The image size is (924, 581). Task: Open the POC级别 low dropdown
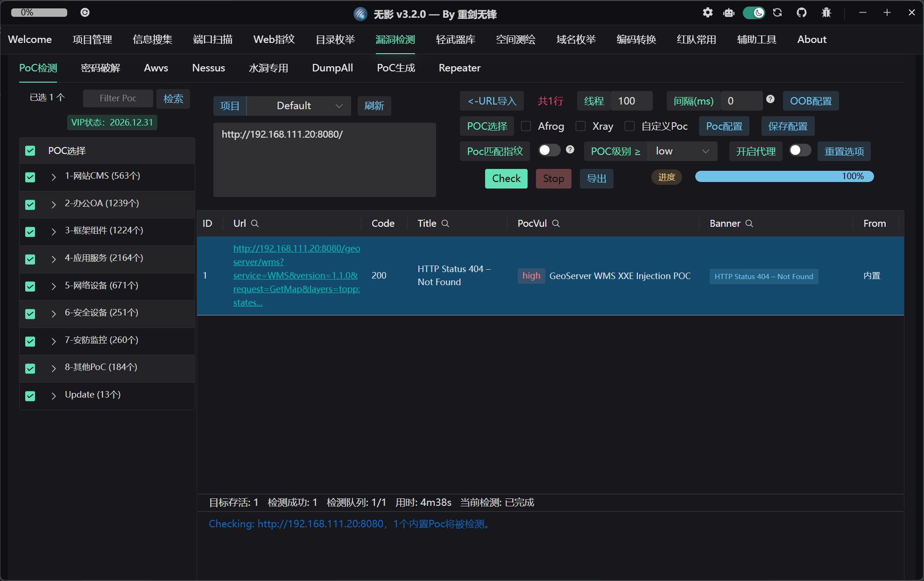coord(682,151)
